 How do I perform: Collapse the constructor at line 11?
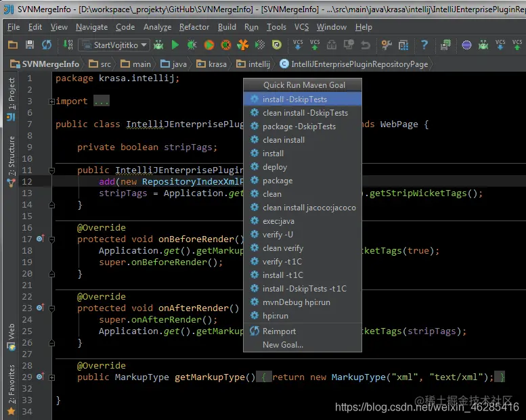51,171
